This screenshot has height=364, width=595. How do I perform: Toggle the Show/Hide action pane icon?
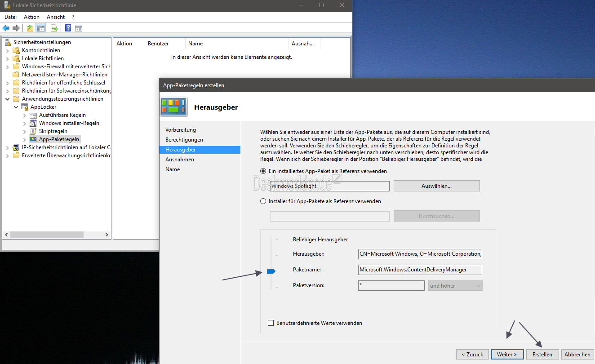point(79,28)
